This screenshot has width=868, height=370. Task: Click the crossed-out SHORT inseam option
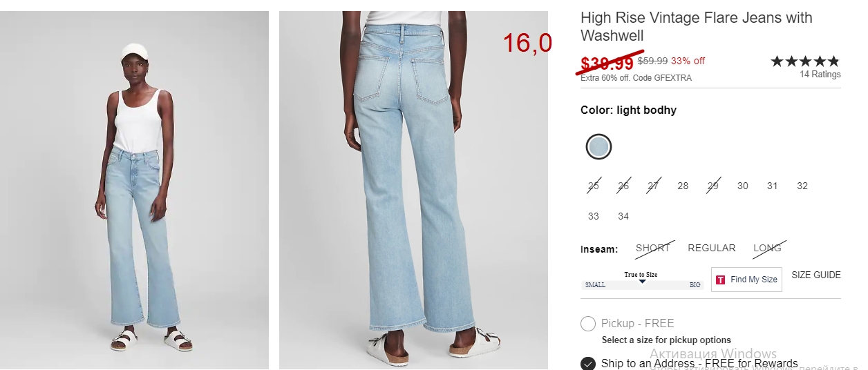653,248
